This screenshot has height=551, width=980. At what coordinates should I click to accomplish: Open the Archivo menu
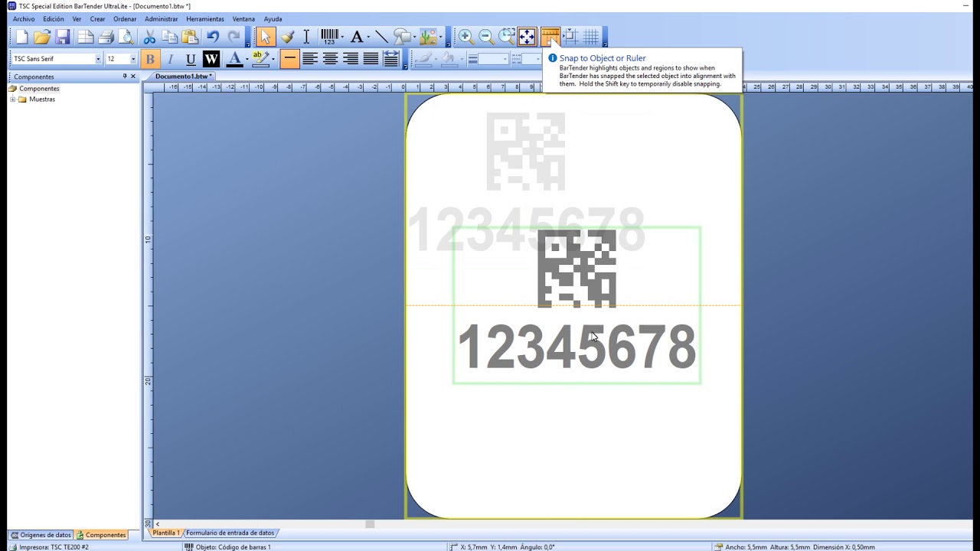click(x=24, y=19)
